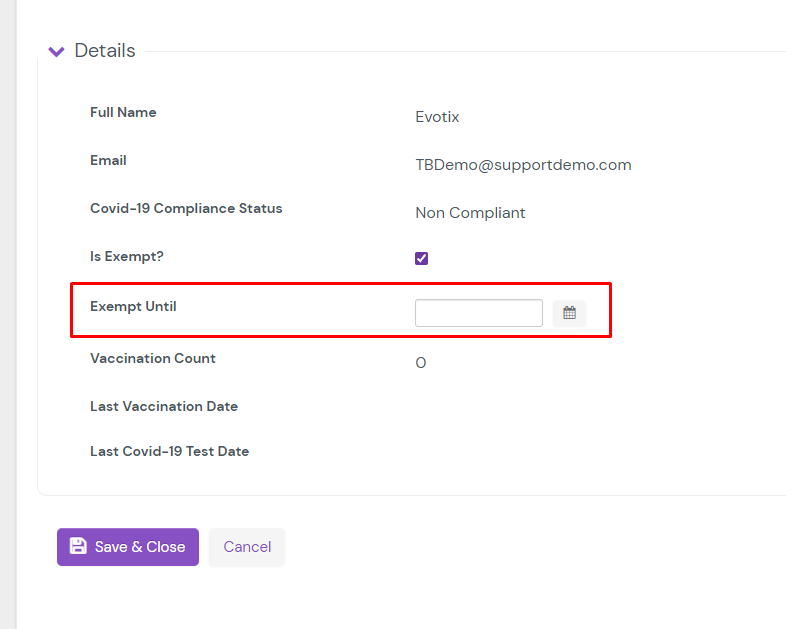Click the Covid-19 Compliance Status label
The image size is (786, 629).
click(x=186, y=209)
